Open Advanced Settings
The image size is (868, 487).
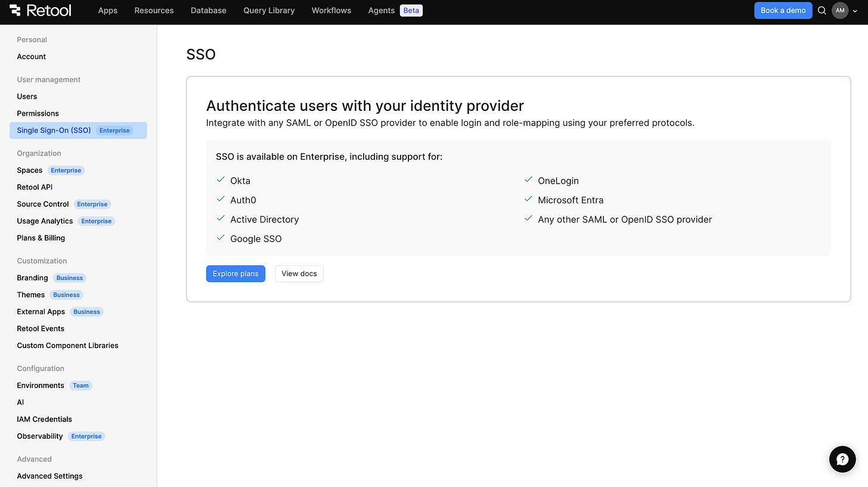[50, 476]
